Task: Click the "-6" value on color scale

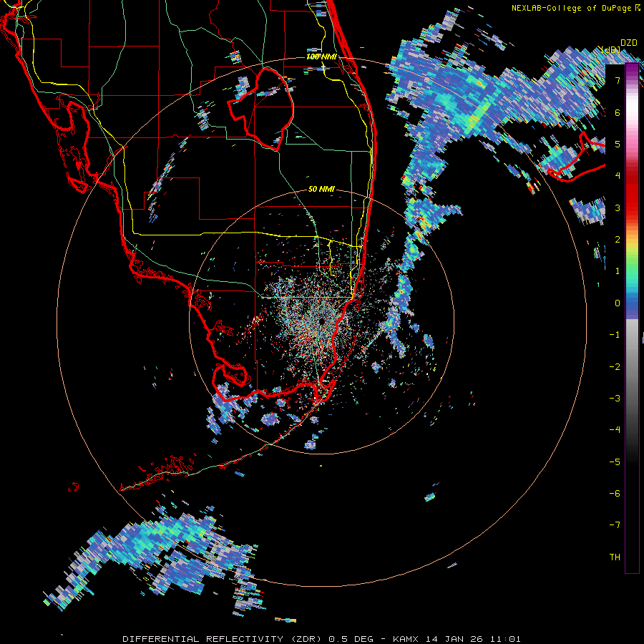Action: click(x=615, y=494)
